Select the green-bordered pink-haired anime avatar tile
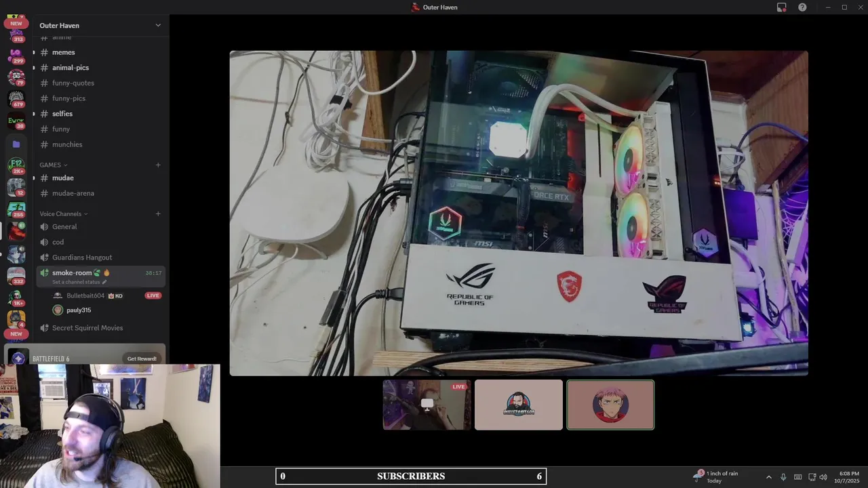The width and height of the screenshot is (868, 488). [x=610, y=405]
